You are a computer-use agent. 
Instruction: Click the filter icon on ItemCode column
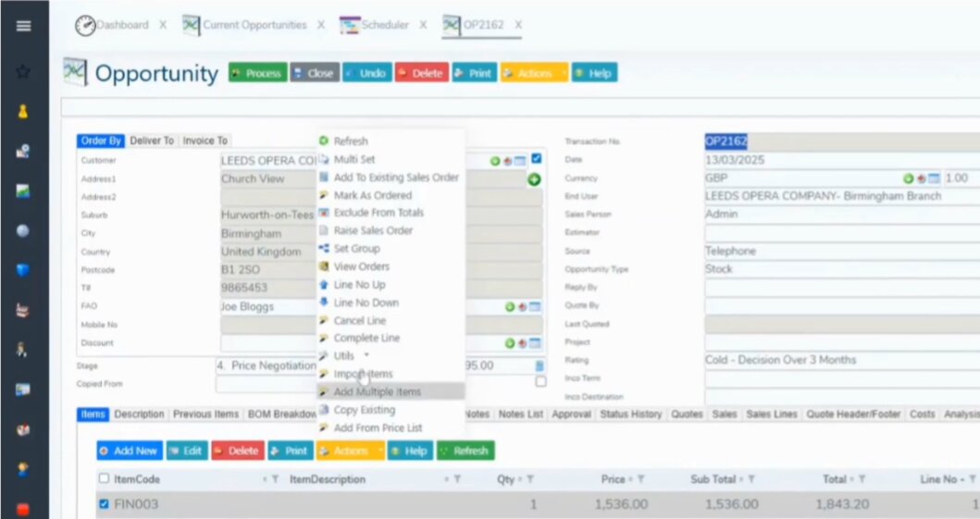(276, 479)
